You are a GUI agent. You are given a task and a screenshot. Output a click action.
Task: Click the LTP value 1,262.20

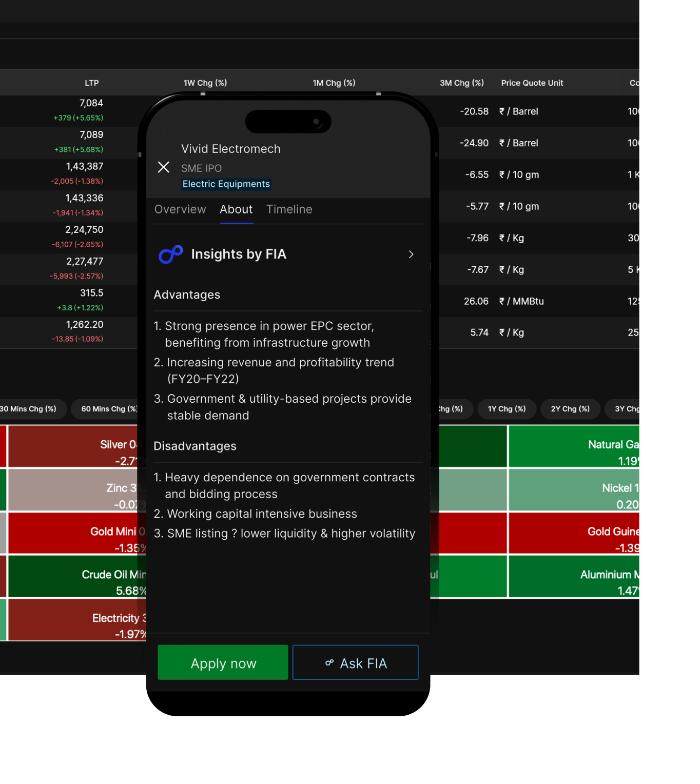click(x=85, y=325)
